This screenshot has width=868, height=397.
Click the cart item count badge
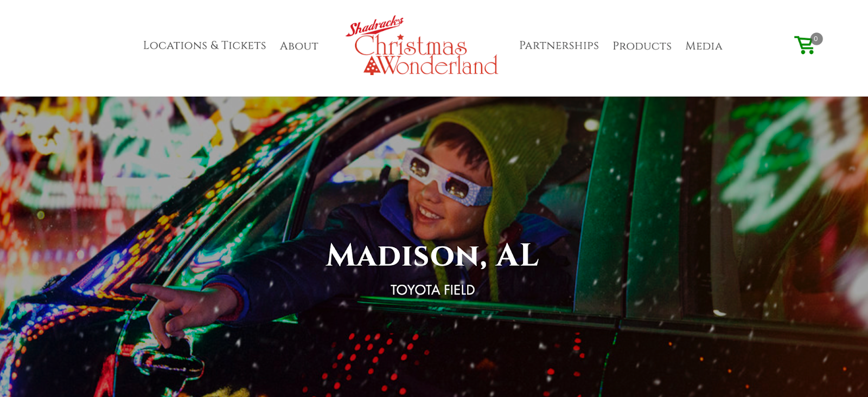click(x=816, y=39)
